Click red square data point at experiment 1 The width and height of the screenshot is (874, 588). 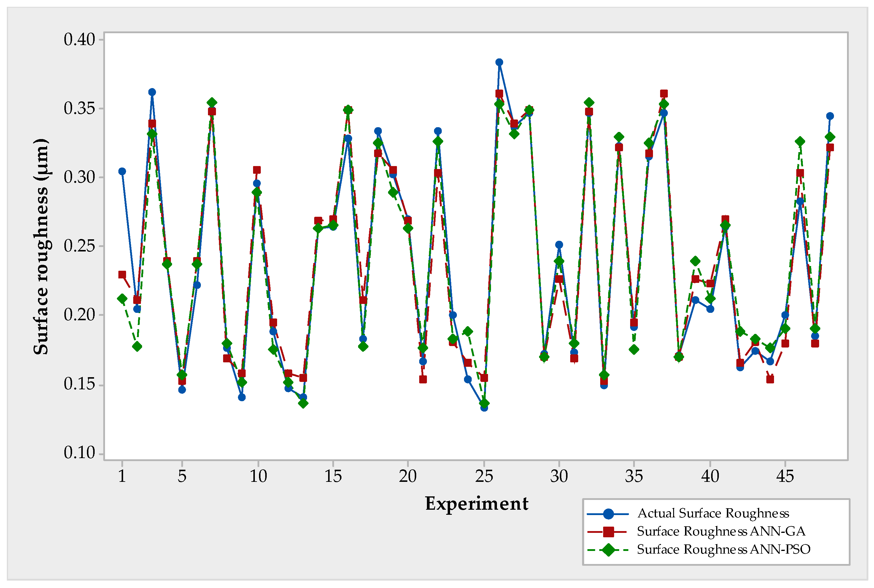coord(122,275)
